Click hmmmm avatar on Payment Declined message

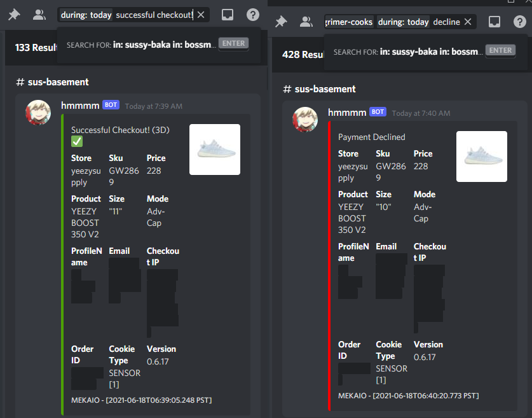[x=305, y=120]
